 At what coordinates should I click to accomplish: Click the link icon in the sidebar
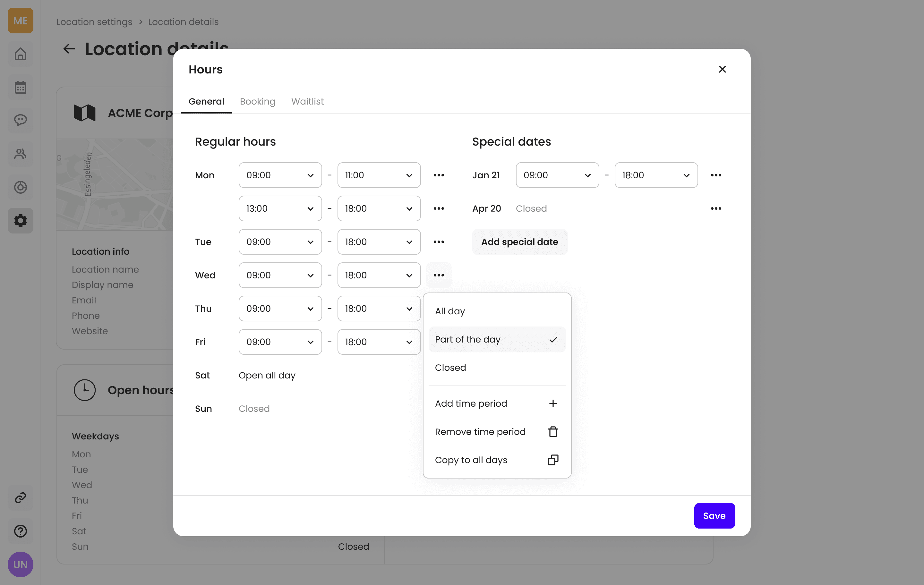[20, 497]
